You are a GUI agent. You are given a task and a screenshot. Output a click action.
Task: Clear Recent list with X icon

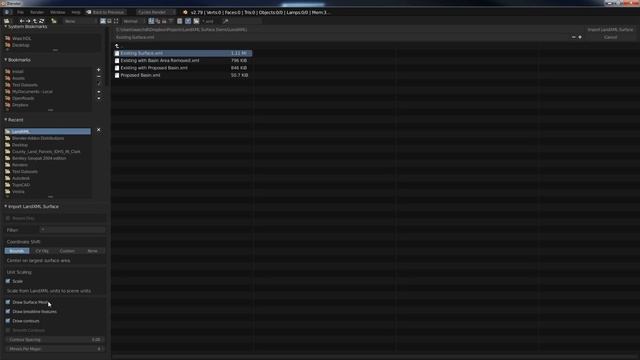coord(98,130)
